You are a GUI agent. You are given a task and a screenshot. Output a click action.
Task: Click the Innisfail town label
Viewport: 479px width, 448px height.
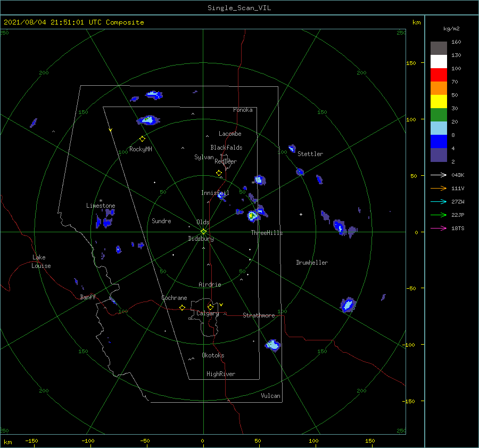[215, 193]
